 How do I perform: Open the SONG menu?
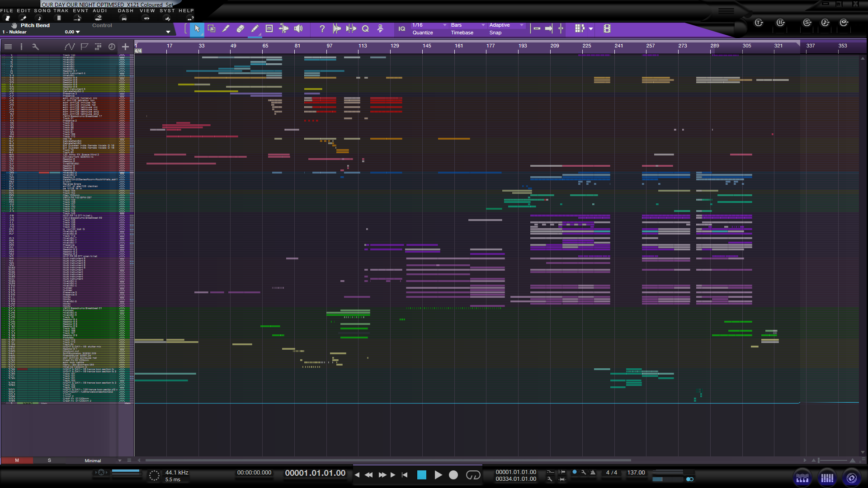click(x=42, y=10)
